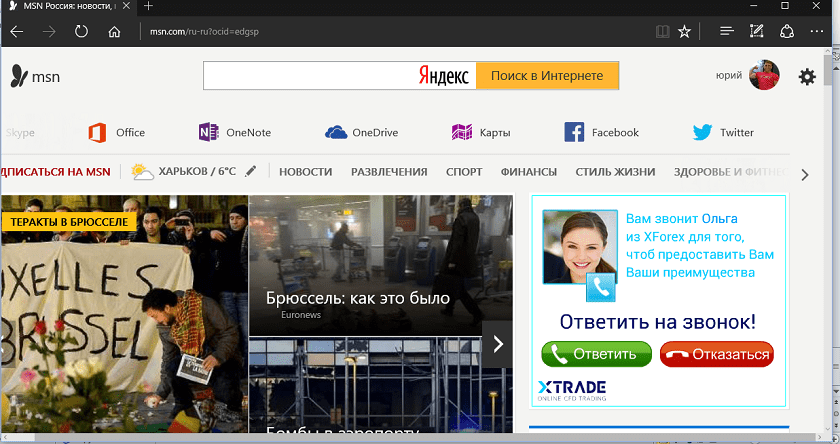
Task: Open the Бомбы в аэропорту article tile
Action: click(x=380, y=386)
